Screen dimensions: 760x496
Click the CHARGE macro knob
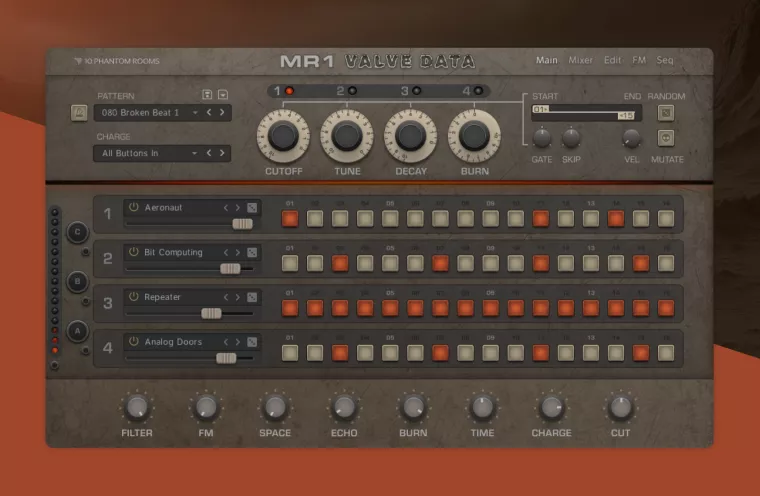tap(552, 407)
